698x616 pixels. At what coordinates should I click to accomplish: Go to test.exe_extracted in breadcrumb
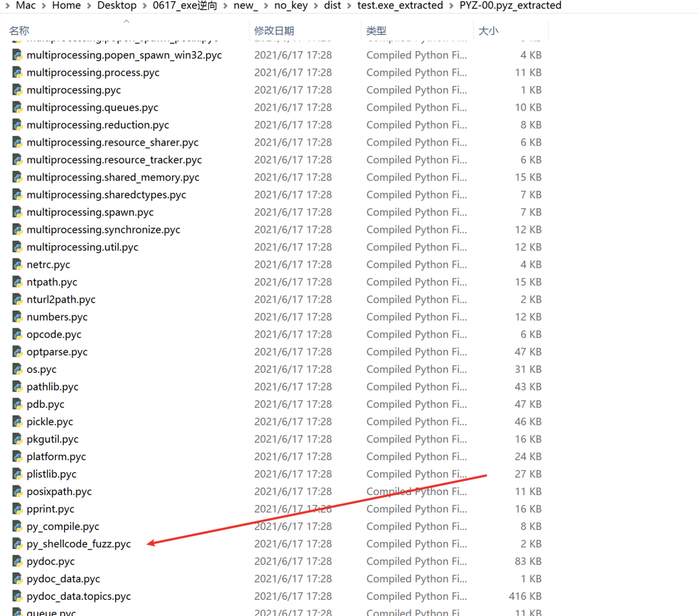pos(400,5)
